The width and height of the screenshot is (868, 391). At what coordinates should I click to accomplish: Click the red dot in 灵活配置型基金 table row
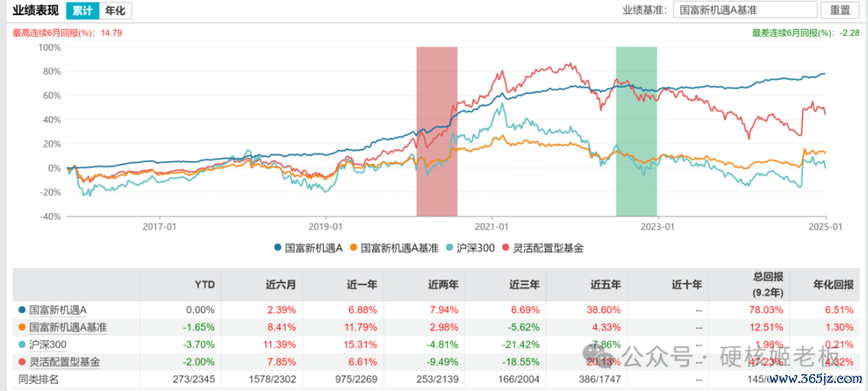click(x=21, y=362)
